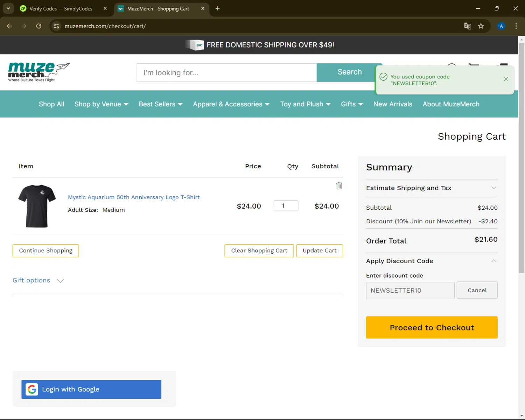525x420 pixels.
Task: Click Login with Google button
Action: pyautogui.click(x=91, y=389)
